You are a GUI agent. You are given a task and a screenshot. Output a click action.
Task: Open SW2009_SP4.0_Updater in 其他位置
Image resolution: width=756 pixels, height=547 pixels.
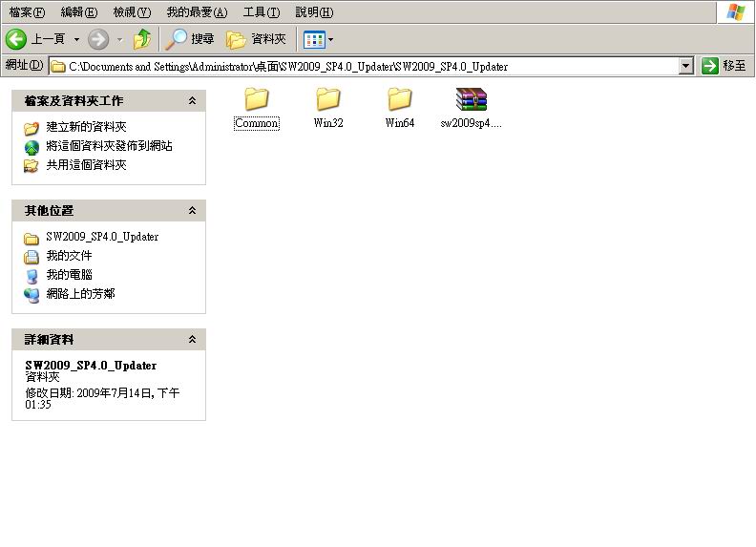[x=102, y=237]
